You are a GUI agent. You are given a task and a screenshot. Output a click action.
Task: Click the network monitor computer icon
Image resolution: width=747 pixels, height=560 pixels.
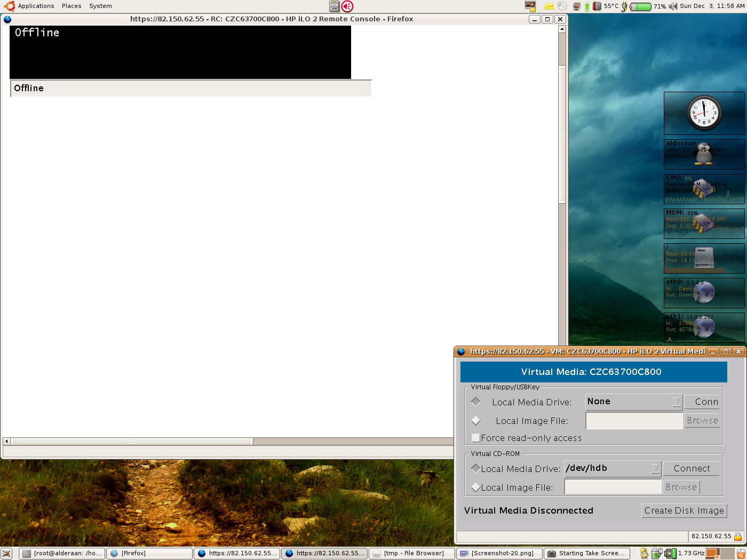pos(576,6)
